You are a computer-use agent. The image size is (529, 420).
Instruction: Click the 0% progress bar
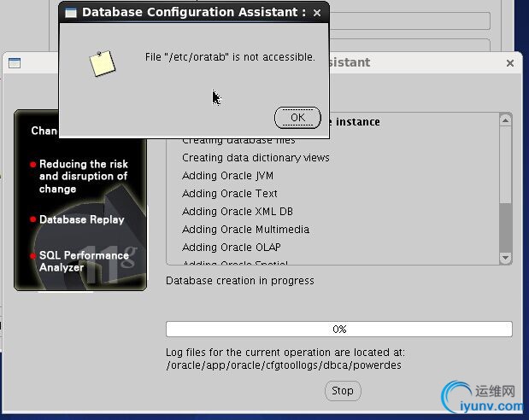pos(339,329)
